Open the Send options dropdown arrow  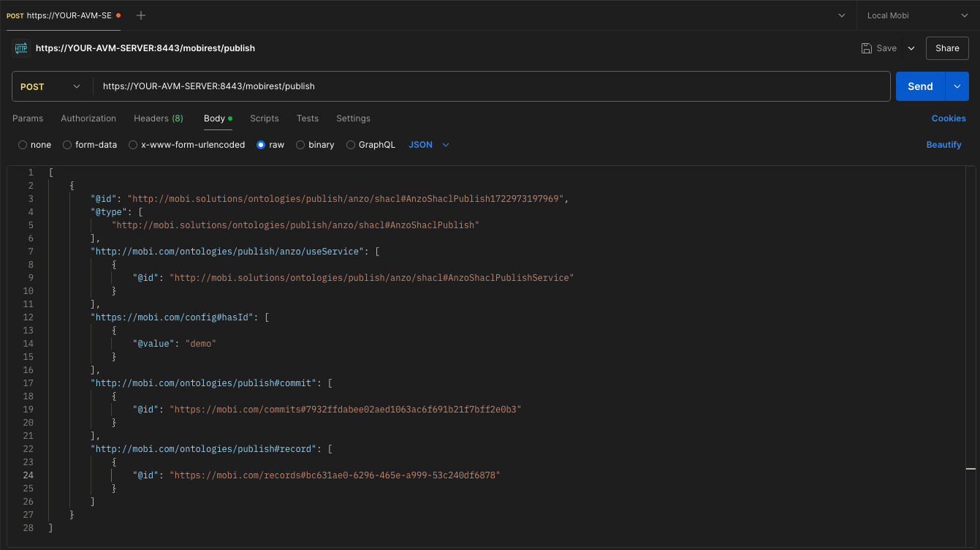[x=957, y=86]
